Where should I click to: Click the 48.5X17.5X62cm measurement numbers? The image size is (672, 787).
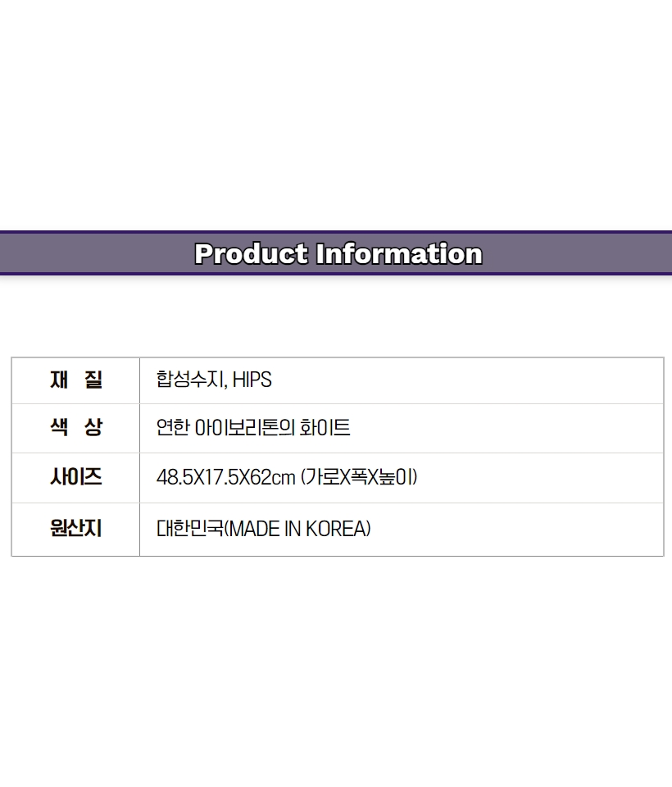click(x=226, y=477)
